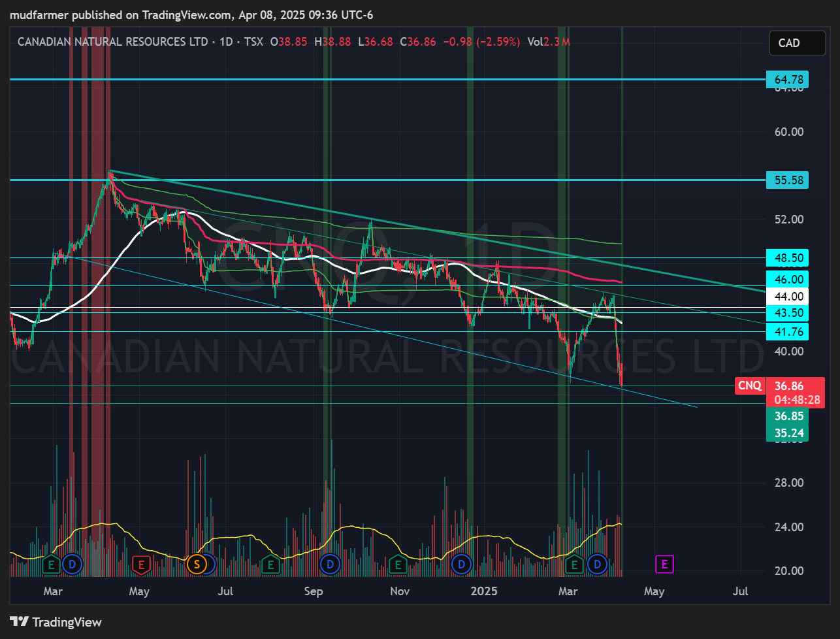Click the green 35.24 price label
The image size is (840, 639).
click(787, 433)
